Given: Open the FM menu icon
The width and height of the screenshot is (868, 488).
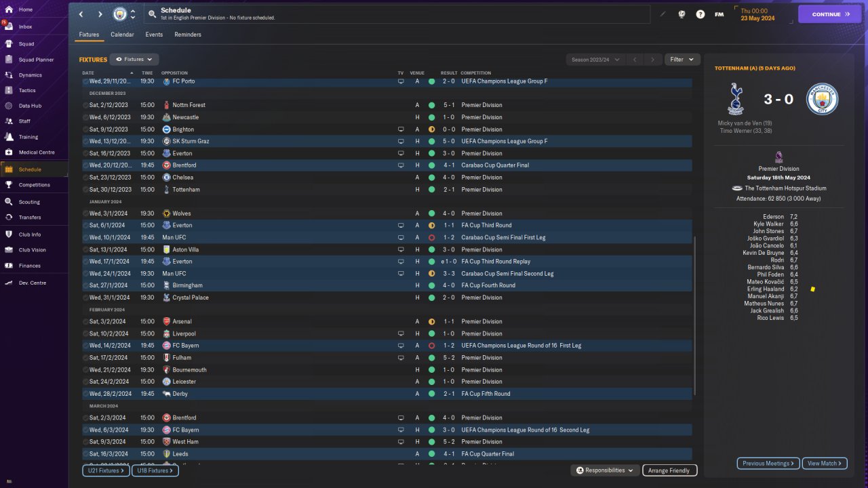Looking at the screenshot, I should click(x=719, y=14).
